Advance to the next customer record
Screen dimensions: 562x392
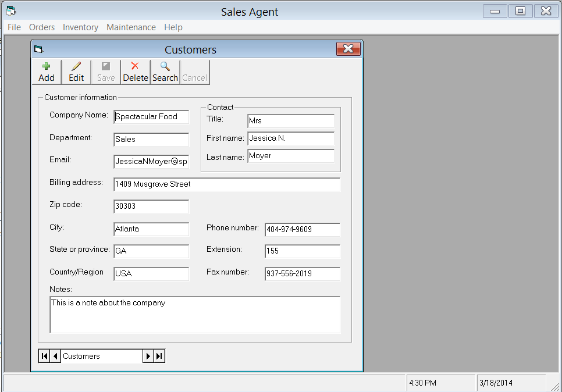point(150,356)
